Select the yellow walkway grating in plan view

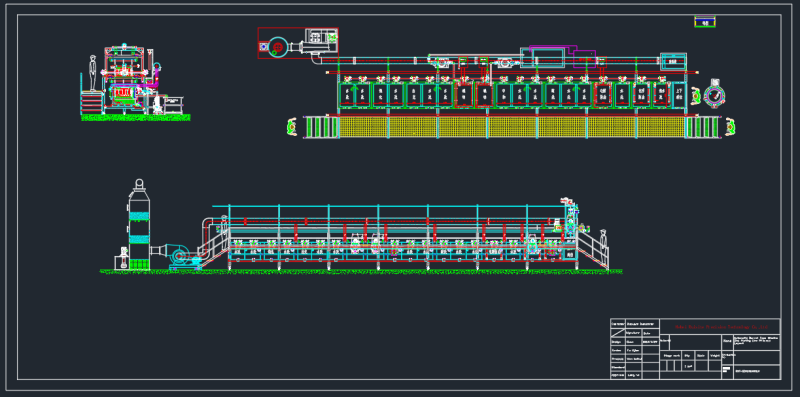click(512, 127)
